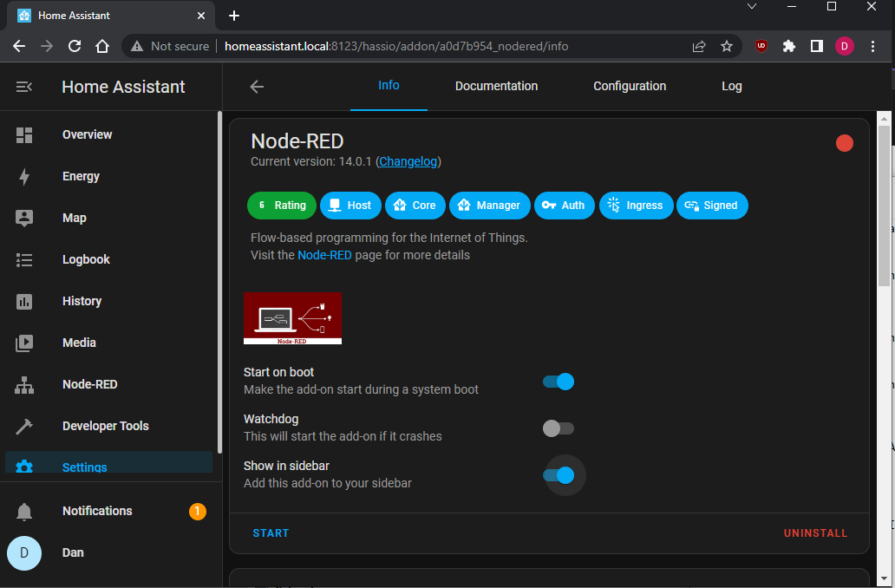This screenshot has width=895, height=588.
Task: Open Chrome three-dot menu
Action: (872, 46)
